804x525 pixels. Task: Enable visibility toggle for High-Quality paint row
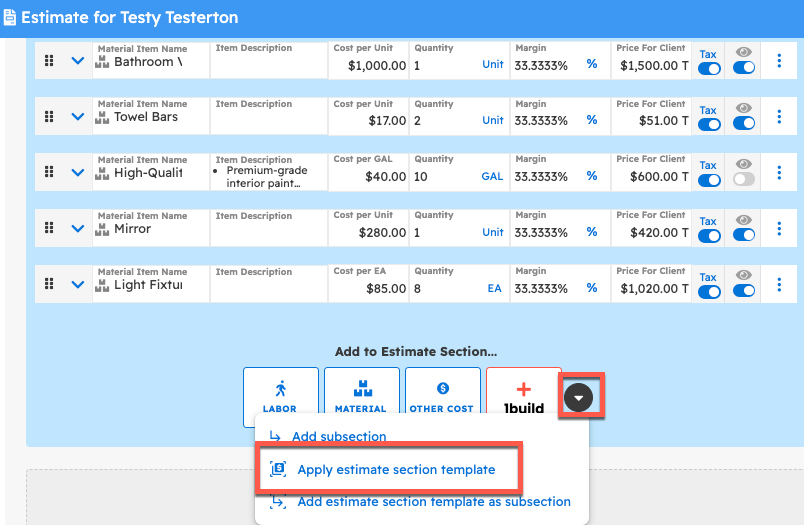[x=743, y=180]
